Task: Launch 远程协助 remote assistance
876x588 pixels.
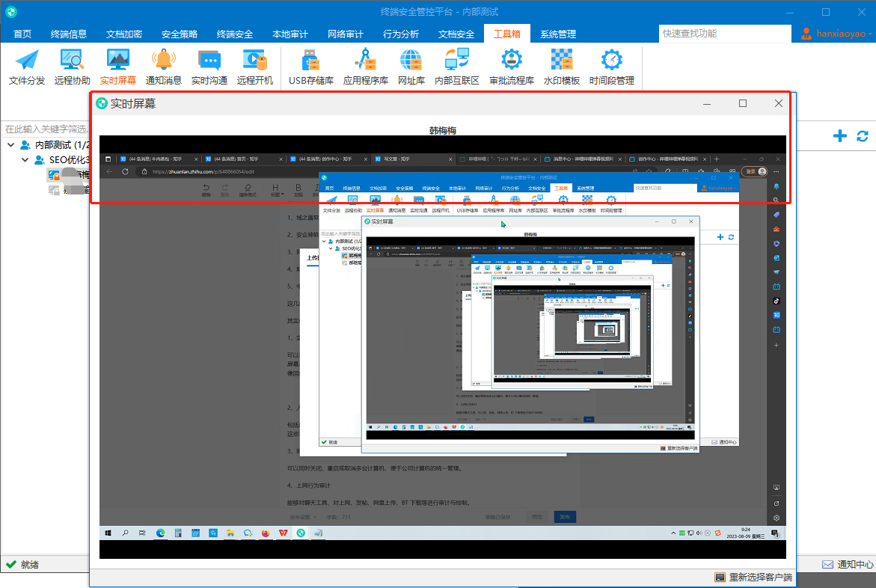Action: [x=72, y=67]
